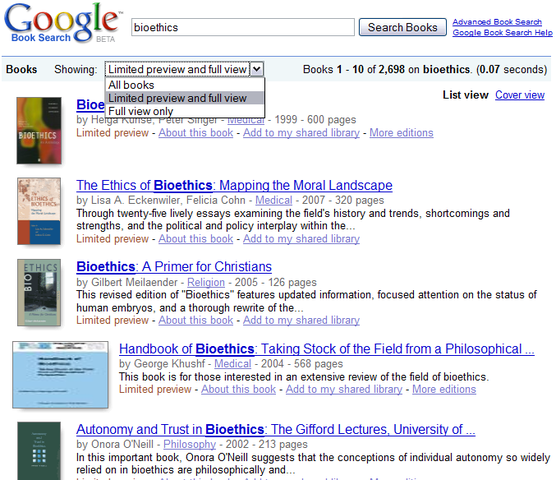
Task: Click 'Limited preview' text under 1999 Bioethics anthology
Action: pos(112,133)
